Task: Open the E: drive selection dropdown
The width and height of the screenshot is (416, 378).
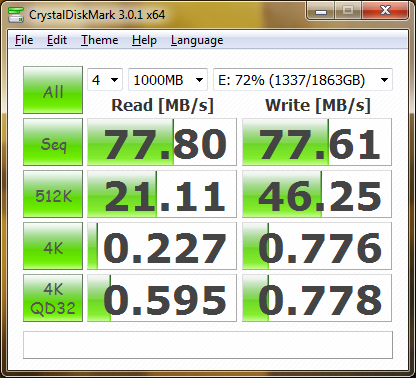Action: point(303,80)
